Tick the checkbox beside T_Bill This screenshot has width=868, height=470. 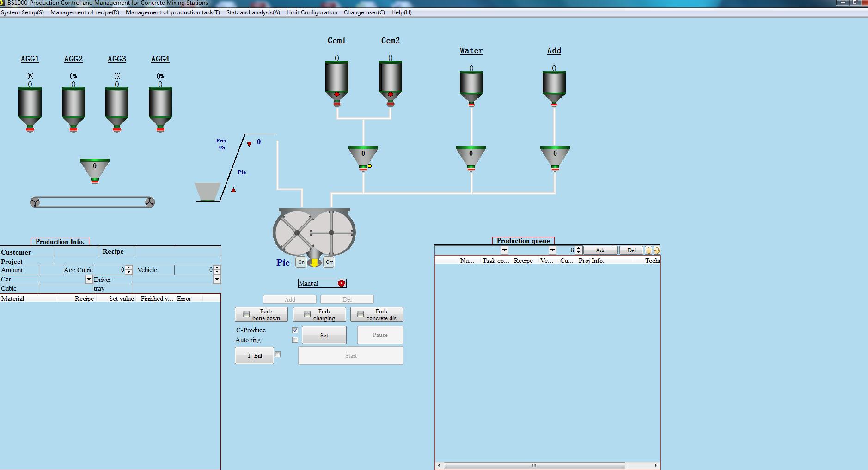tap(278, 354)
